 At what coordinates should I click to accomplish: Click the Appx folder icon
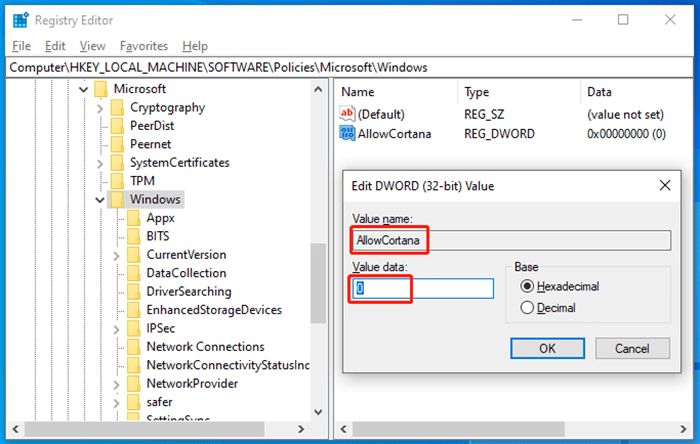pos(134,218)
